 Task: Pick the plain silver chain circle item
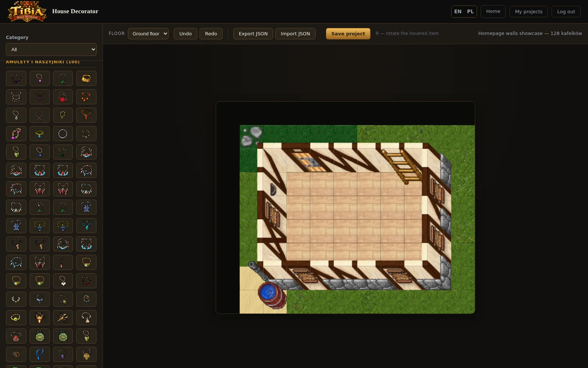[63, 134]
